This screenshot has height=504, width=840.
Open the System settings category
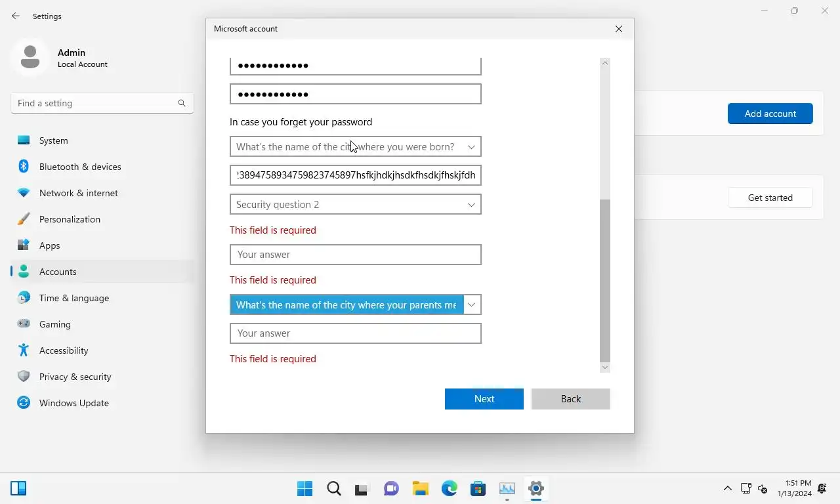point(102,140)
